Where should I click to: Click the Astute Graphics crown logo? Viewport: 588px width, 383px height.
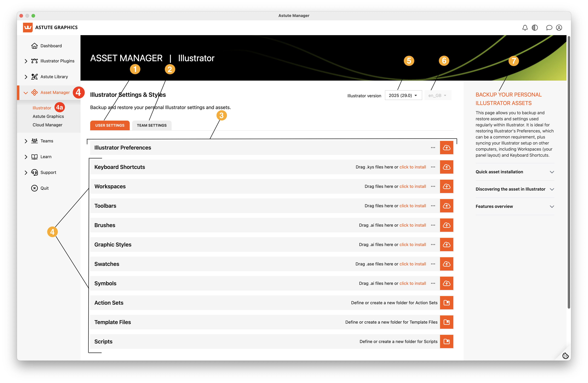(28, 27)
